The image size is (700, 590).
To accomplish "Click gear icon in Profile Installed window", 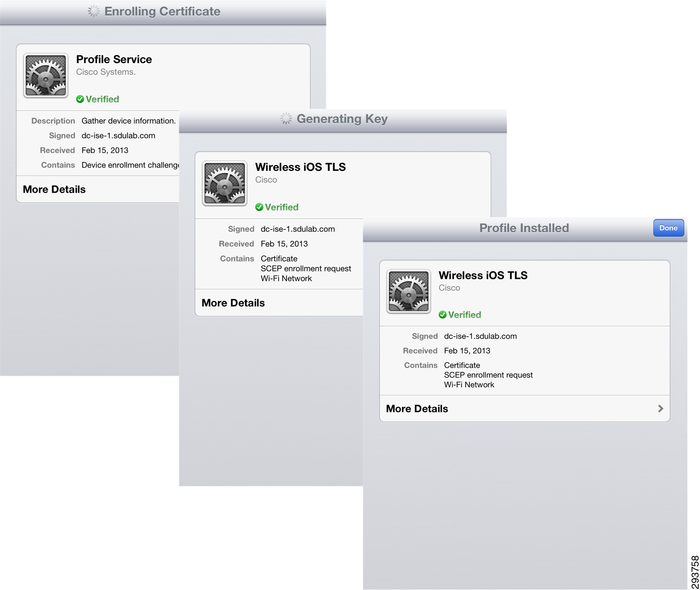I will tap(409, 291).
